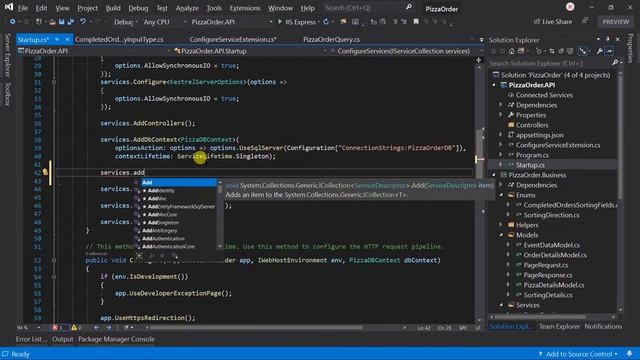Open the Extensions menu
640x360 pixels.
(245, 8)
